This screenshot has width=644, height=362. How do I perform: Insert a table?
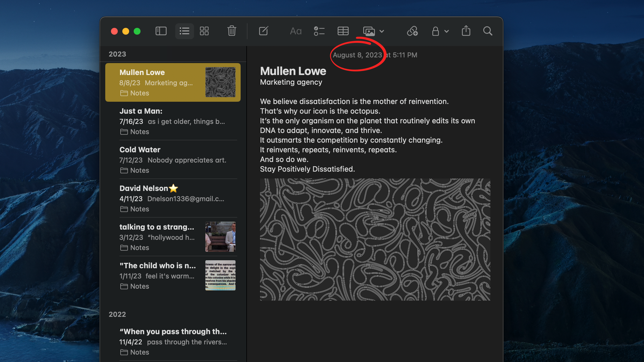click(343, 31)
